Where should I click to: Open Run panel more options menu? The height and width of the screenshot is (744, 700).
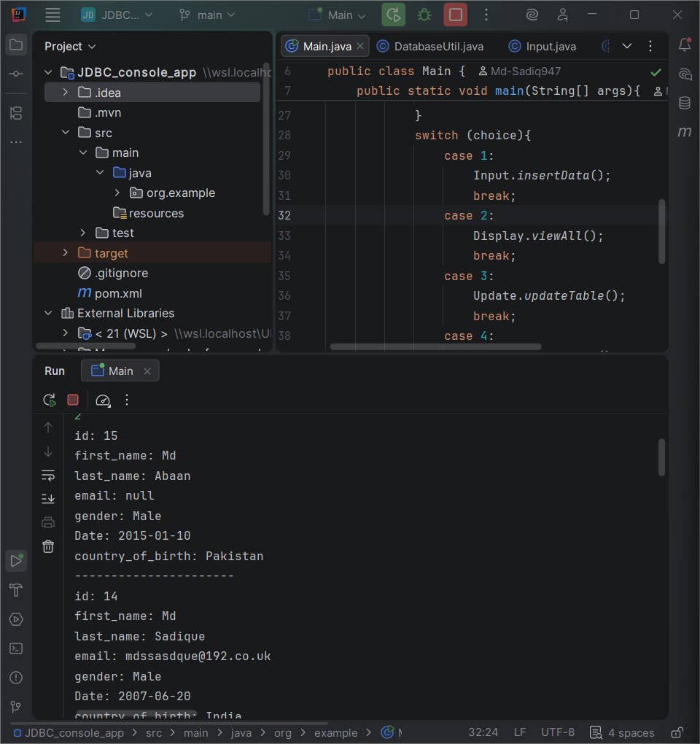pyautogui.click(x=127, y=400)
